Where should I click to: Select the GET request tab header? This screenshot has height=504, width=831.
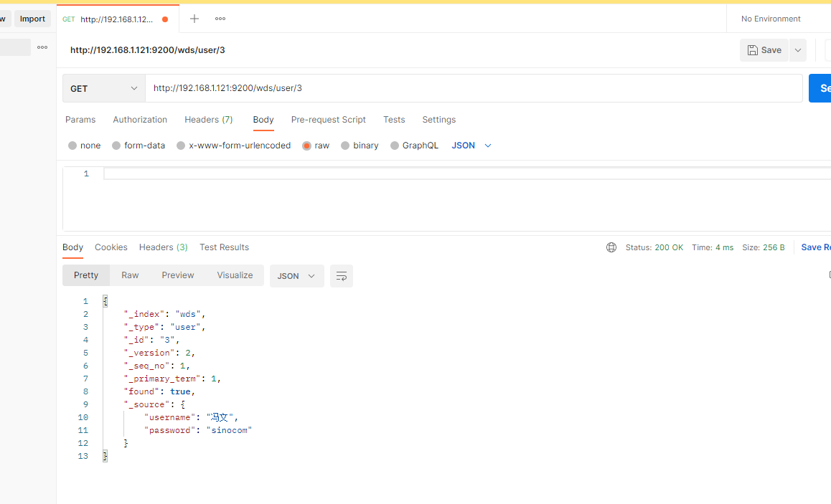[x=118, y=19]
